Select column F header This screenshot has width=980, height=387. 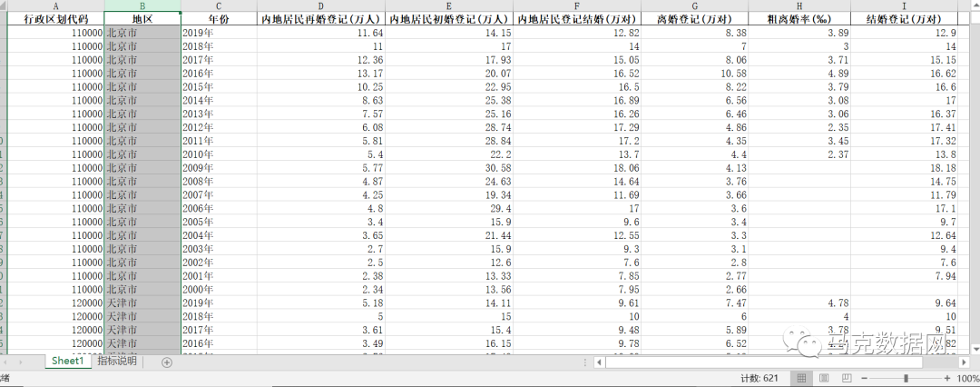pyautogui.click(x=577, y=5)
